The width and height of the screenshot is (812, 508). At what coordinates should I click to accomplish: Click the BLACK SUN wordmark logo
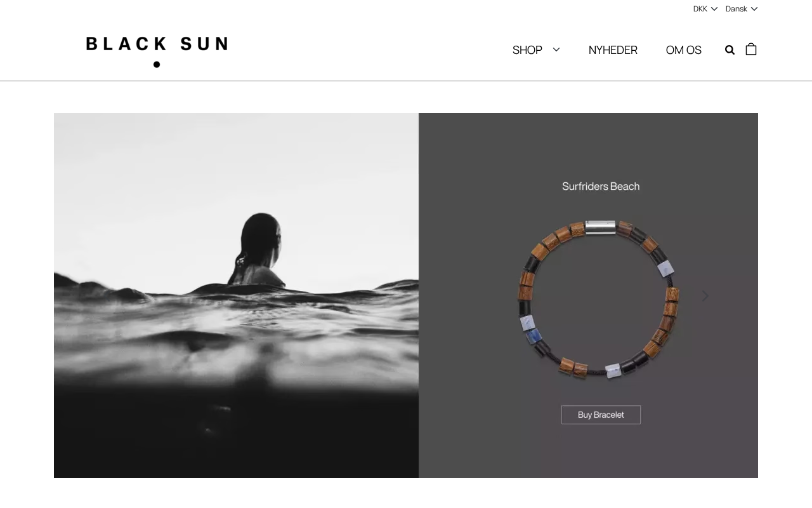coord(157,44)
